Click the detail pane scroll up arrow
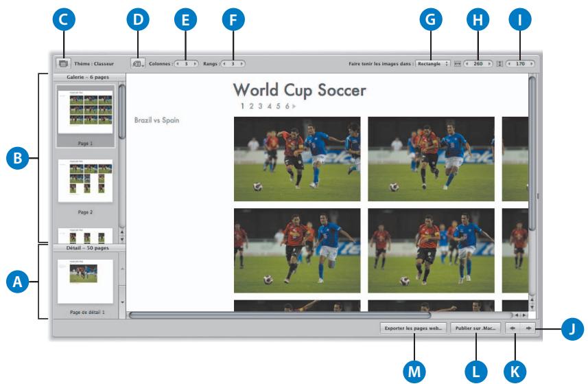Viewport: 588px width, 384px height. tap(122, 269)
